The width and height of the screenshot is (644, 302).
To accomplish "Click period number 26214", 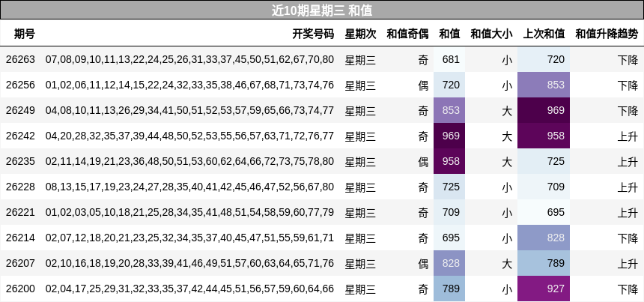I will (x=20, y=238).
